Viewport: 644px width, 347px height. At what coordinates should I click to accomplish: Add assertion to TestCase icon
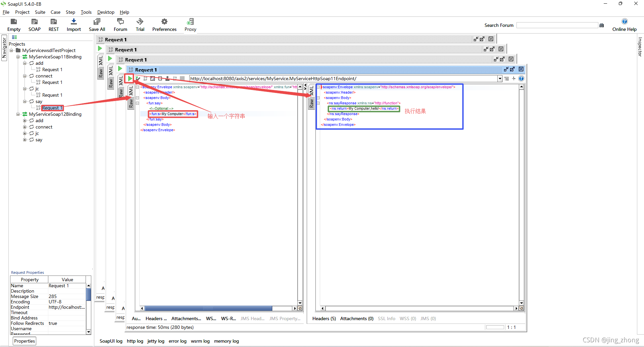click(138, 79)
